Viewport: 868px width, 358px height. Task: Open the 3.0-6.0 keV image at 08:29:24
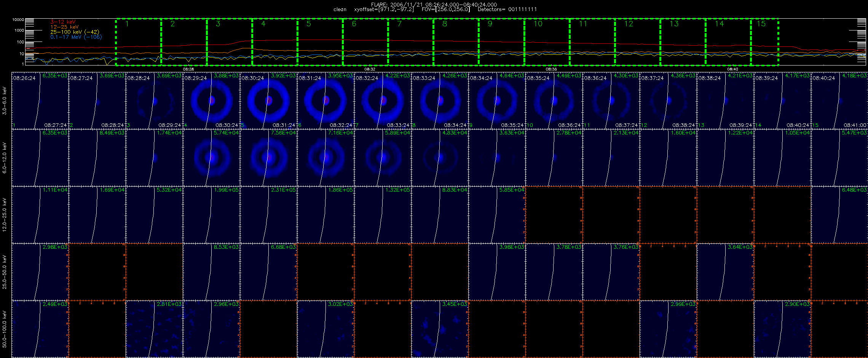[x=211, y=101]
